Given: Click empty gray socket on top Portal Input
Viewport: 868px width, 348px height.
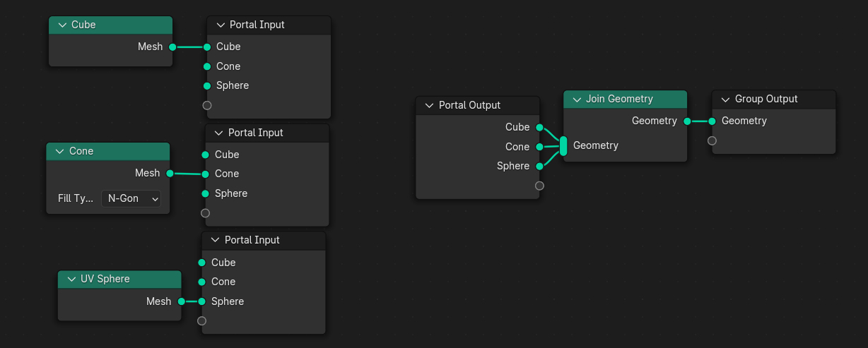Looking at the screenshot, I should [207, 105].
